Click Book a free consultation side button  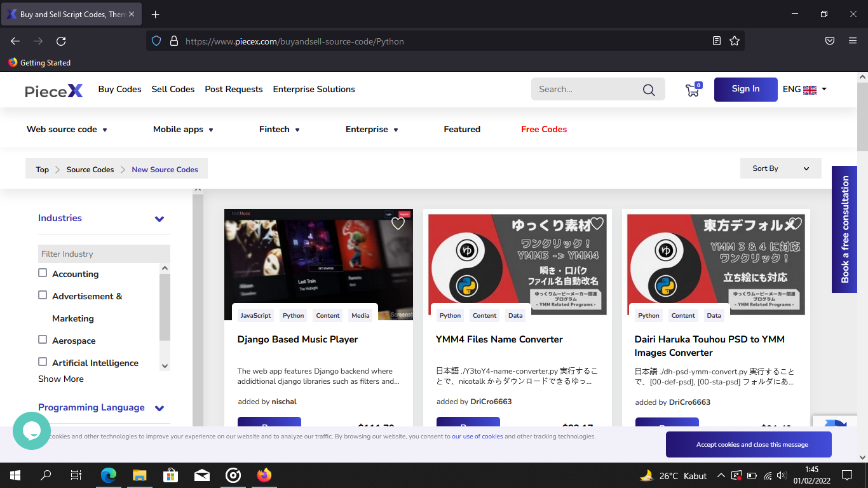pos(844,229)
